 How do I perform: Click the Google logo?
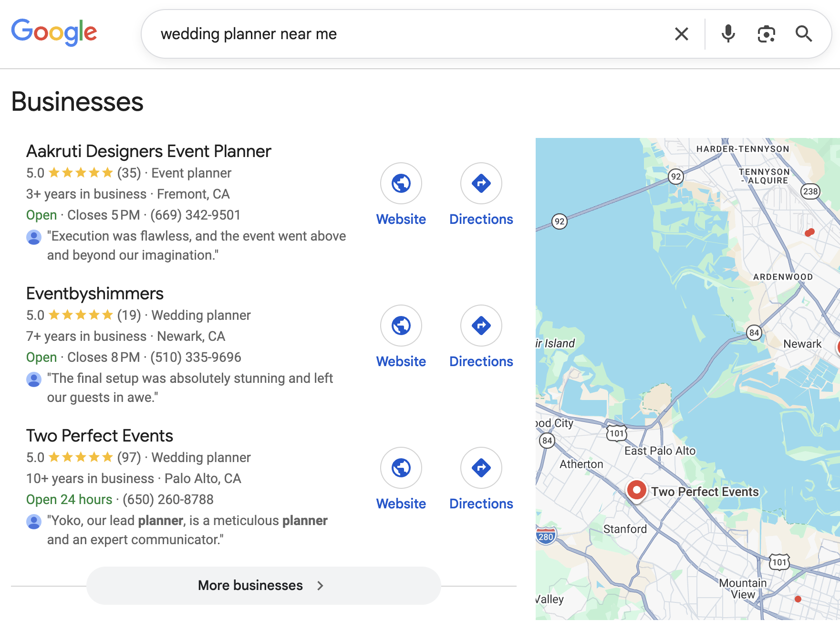54,32
